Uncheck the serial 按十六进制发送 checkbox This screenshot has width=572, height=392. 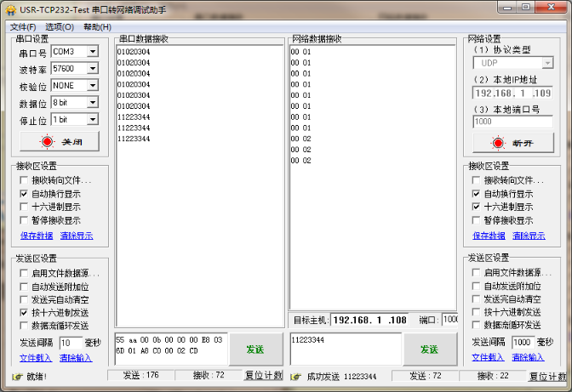(25, 313)
